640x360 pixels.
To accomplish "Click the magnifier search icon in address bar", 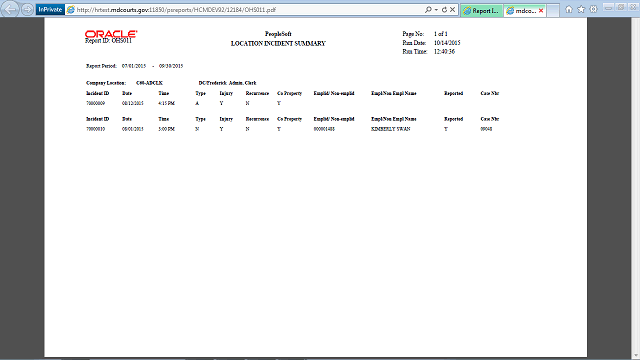I will (428, 9).
